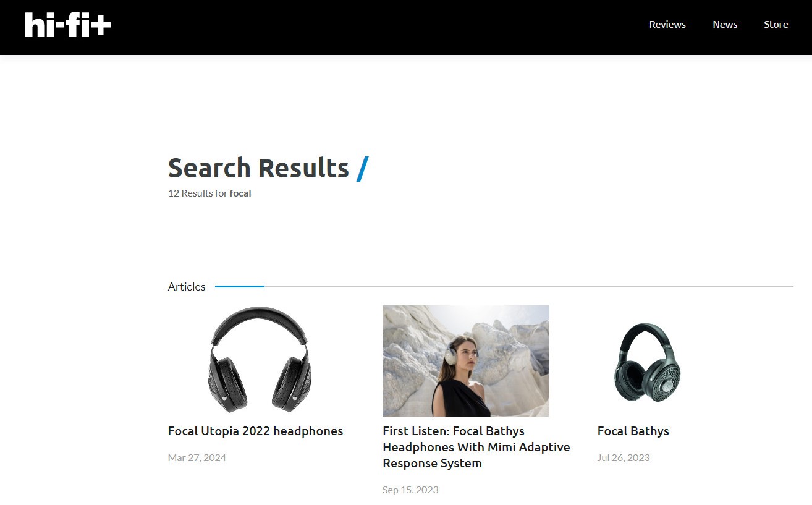
Task: Click the Search Results heading
Action: pos(258,168)
